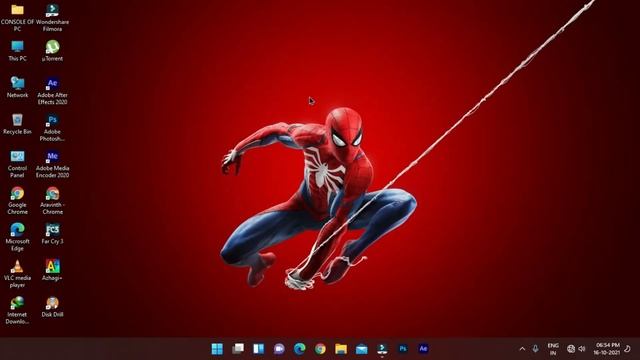Image resolution: width=640 pixels, height=360 pixels.
Task: Select Adobe After Effects 2020 desktop shortcut
Action: click(x=52, y=91)
